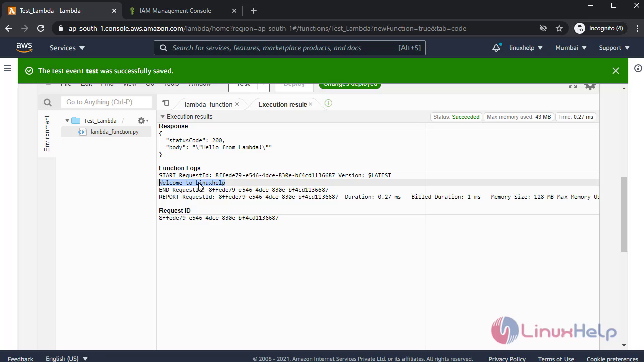The height and width of the screenshot is (362, 644).
Task: Click the Feedback link in footer
Action: pos(21,359)
